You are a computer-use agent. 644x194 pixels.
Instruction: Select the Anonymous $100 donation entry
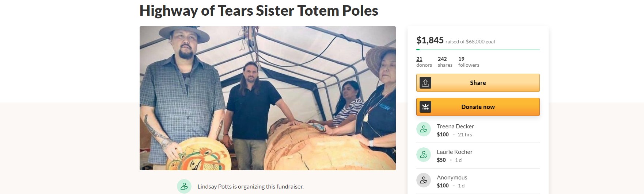click(478, 181)
